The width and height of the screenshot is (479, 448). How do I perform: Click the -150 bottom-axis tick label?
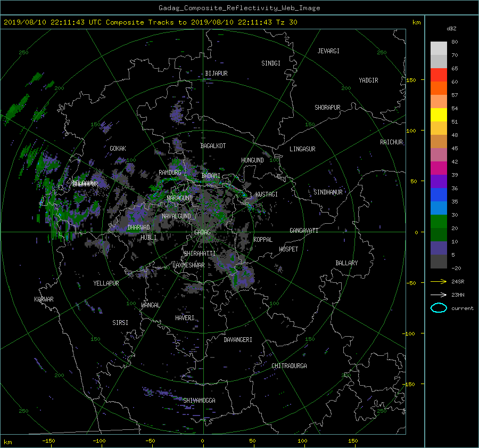click(48, 441)
